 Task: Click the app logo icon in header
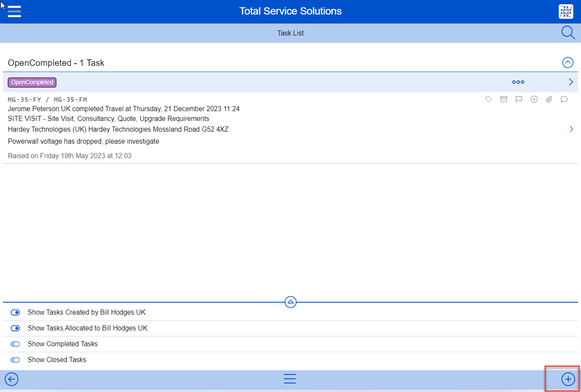tap(566, 12)
